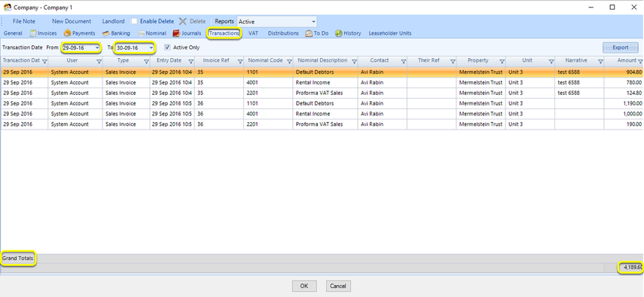Filter the Unit column
Viewport: 644px width, 297px height.
[x=551, y=61]
